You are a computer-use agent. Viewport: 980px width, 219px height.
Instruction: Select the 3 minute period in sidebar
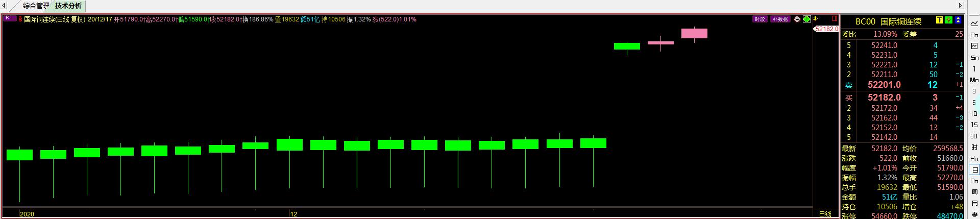click(974, 91)
